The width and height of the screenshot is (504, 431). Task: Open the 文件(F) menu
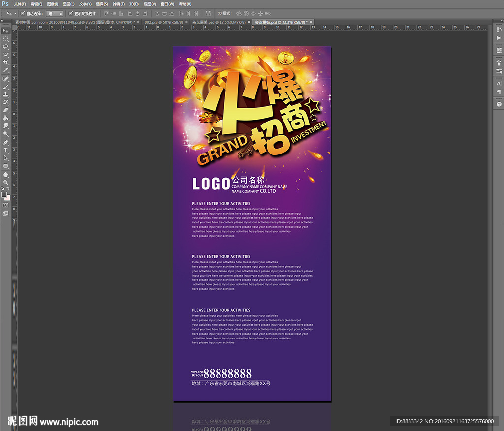tap(20, 4)
